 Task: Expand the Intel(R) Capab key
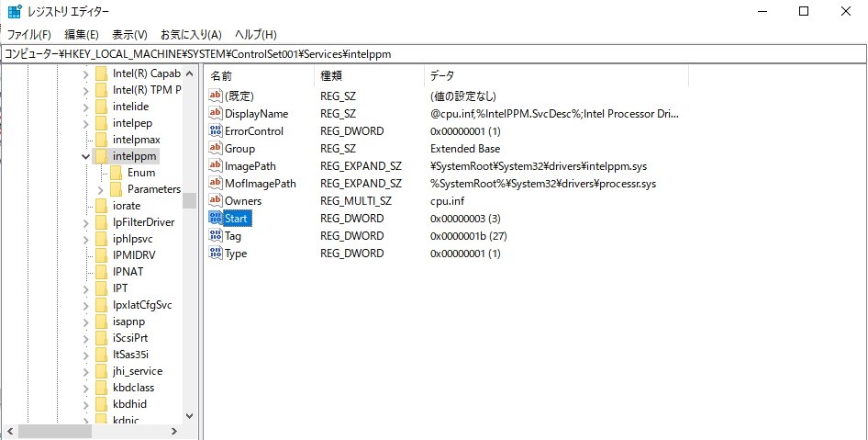[85, 73]
